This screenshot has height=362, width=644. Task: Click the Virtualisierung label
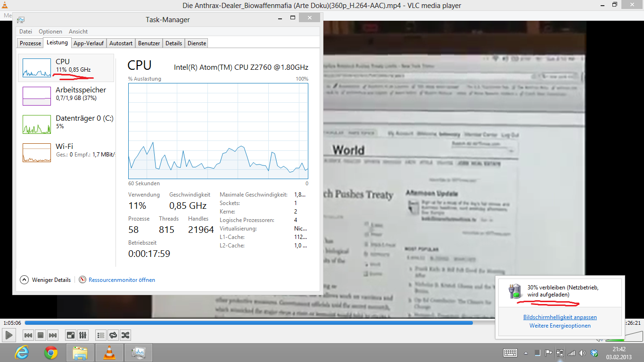tap(238, 229)
